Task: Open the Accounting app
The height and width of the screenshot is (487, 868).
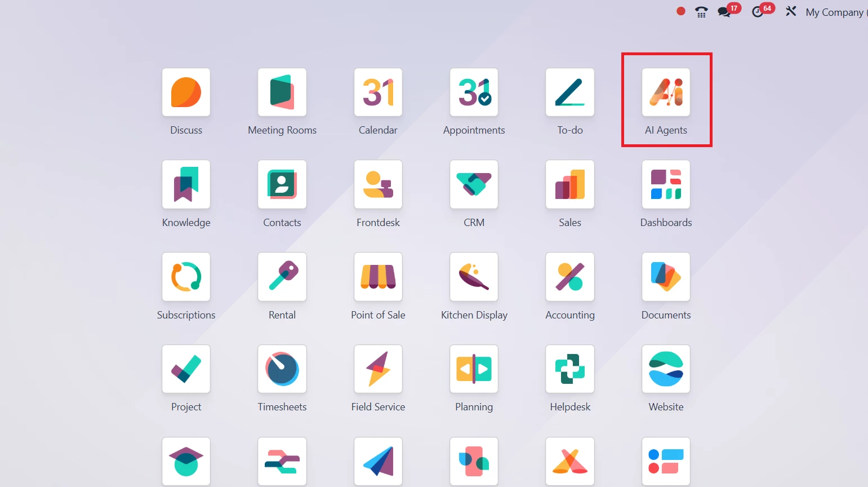Action: [x=570, y=277]
